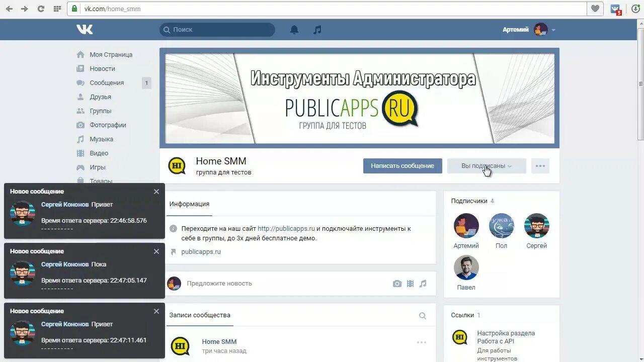Click the browser forward arrow
Screen dimensions: 644x362
[x=24, y=9]
